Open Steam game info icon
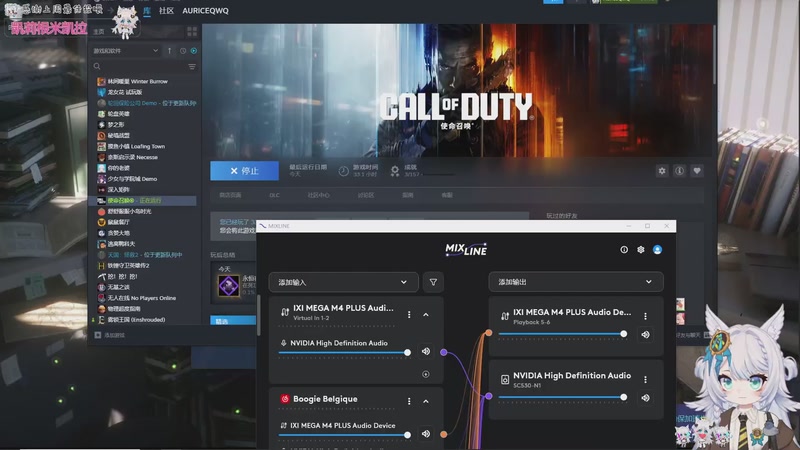 coord(680,171)
